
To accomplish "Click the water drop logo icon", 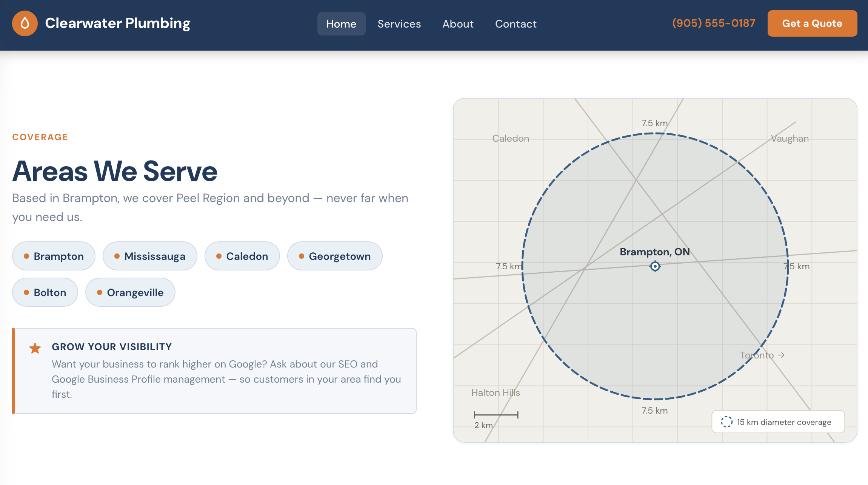I will click(25, 23).
